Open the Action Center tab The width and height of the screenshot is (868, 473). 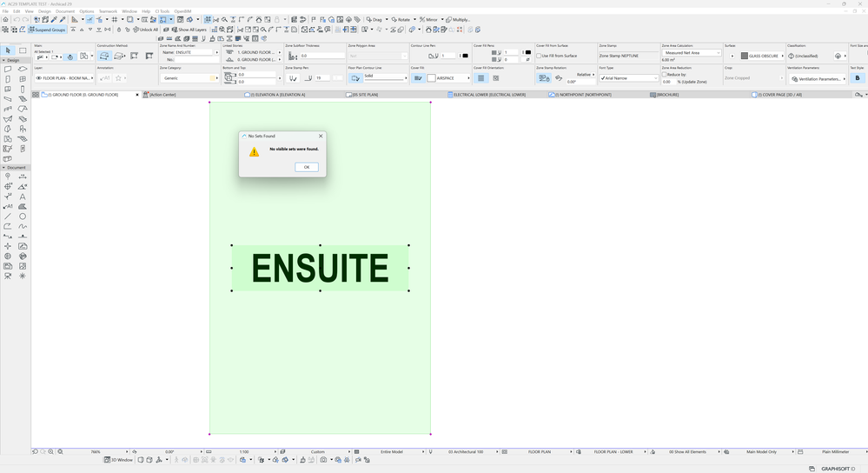(x=162, y=95)
